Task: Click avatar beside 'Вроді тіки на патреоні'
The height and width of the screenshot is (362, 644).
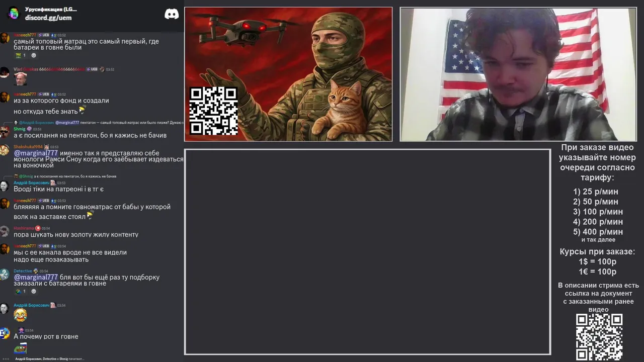Action: click(4, 186)
